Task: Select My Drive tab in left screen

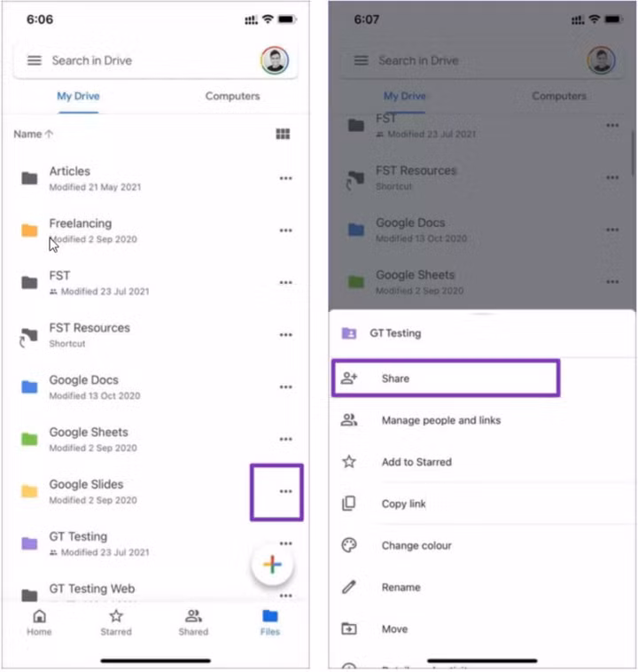Action: pyautogui.click(x=78, y=96)
